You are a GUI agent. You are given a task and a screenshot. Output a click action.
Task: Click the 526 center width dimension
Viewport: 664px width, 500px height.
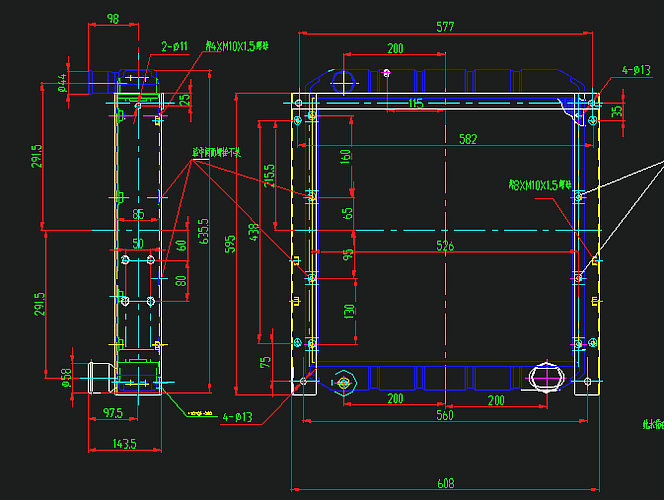coord(444,245)
